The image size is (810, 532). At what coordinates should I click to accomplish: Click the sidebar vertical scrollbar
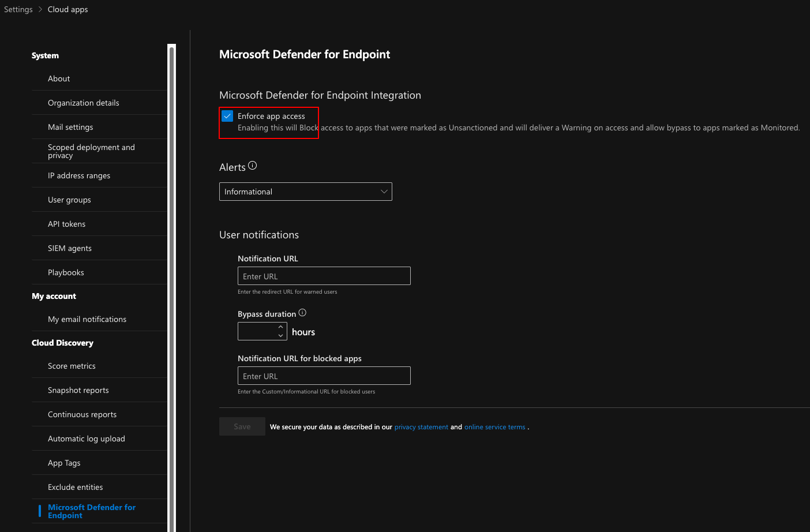(x=171, y=289)
